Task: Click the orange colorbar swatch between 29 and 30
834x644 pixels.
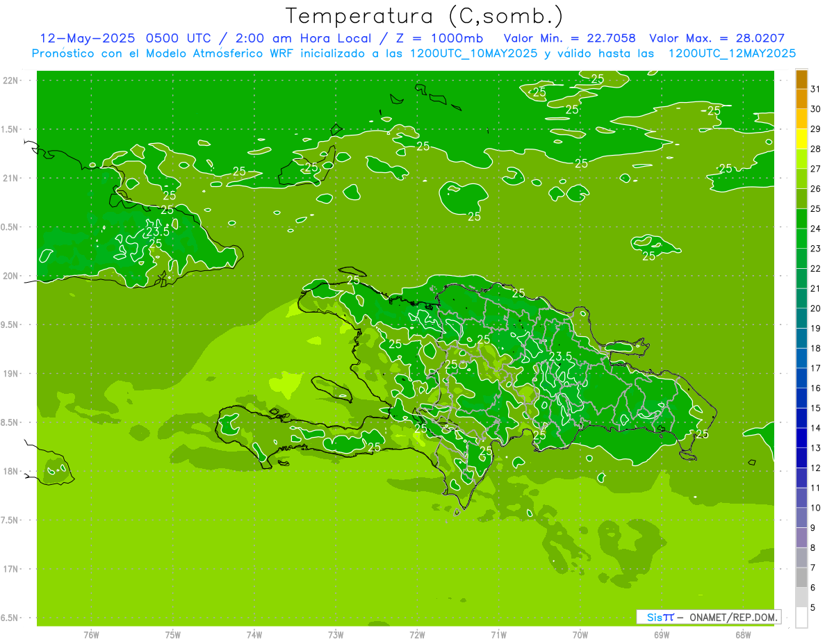Action: coord(801,119)
